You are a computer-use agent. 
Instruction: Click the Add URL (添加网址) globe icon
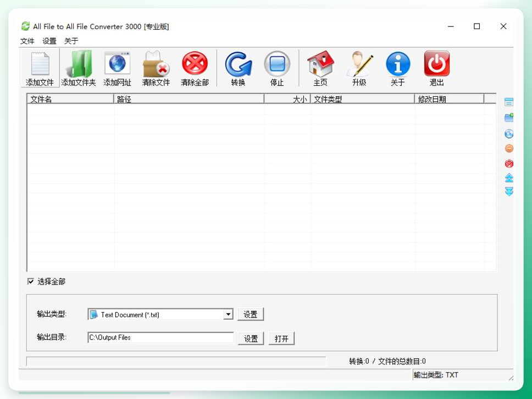118,63
